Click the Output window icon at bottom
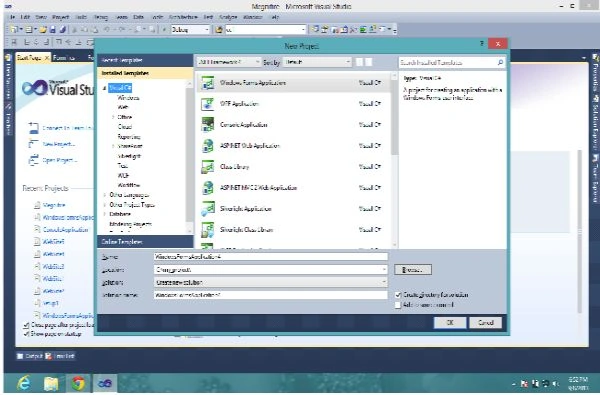 point(20,356)
